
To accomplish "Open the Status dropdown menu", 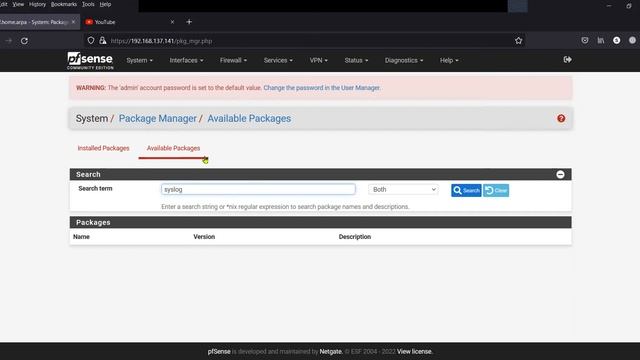I will click(x=356, y=60).
